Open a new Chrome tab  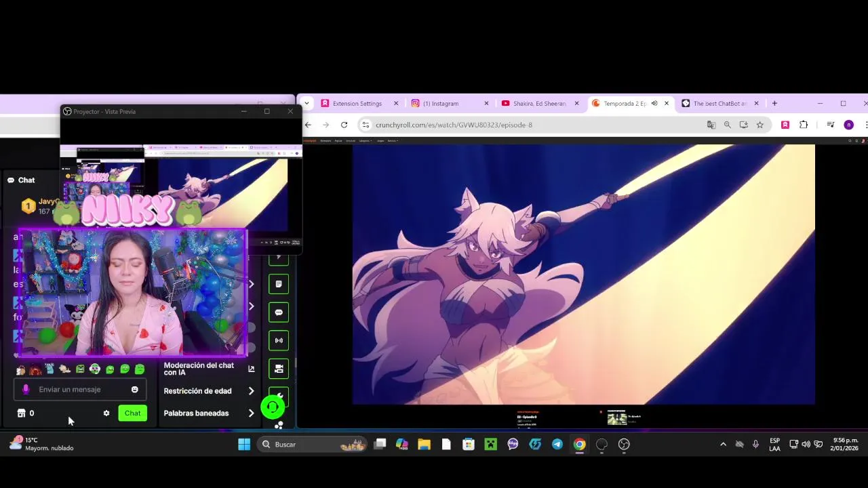[x=774, y=104]
